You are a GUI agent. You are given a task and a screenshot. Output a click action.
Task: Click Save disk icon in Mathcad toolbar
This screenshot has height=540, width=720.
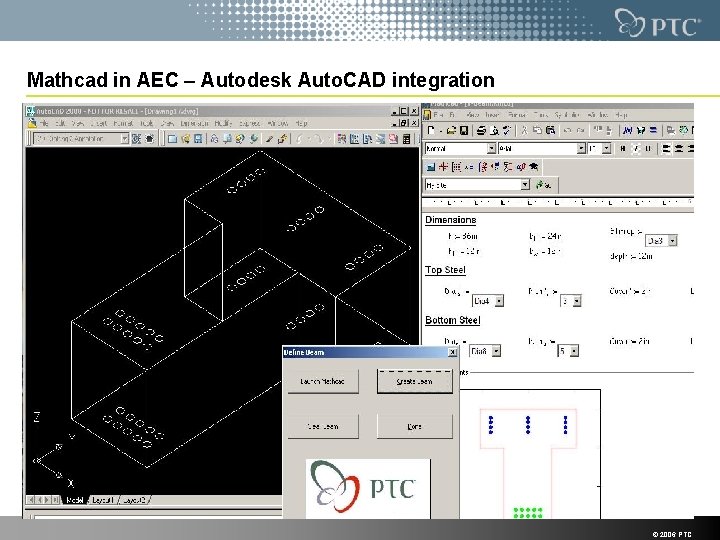(464, 130)
